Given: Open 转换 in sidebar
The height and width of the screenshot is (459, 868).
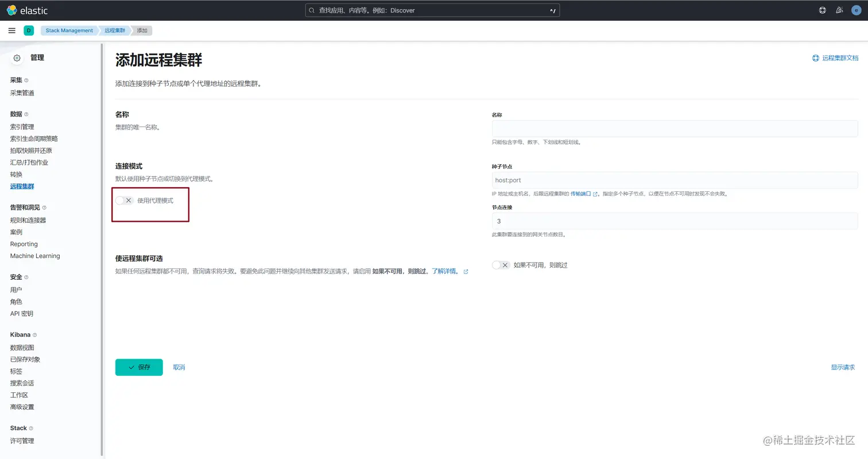Looking at the screenshot, I should pos(16,175).
